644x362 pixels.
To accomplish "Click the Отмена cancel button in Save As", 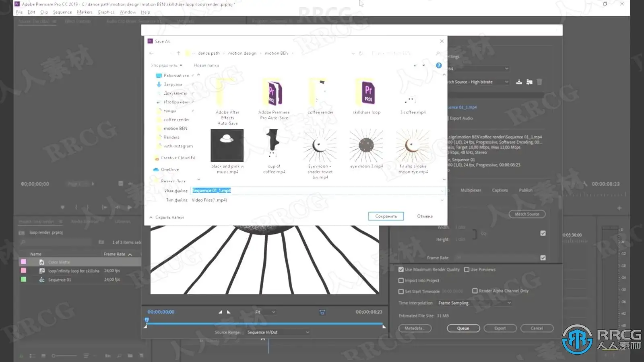I will 425,216.
